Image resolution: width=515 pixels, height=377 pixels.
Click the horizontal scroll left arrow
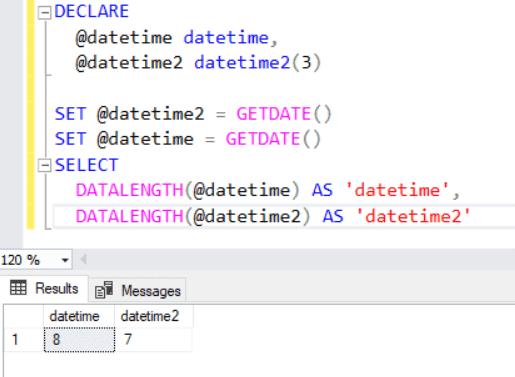pyautogui.click(x=84, y=259)
